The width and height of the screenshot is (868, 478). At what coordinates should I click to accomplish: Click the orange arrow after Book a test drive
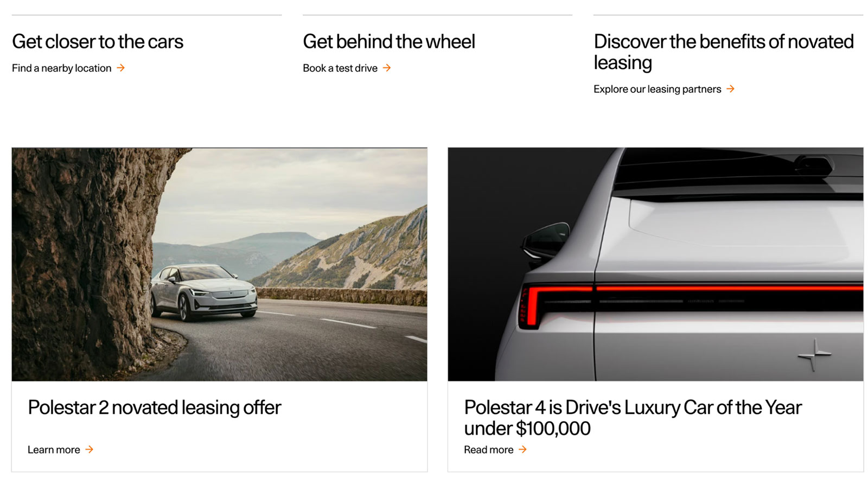point(387,68)
